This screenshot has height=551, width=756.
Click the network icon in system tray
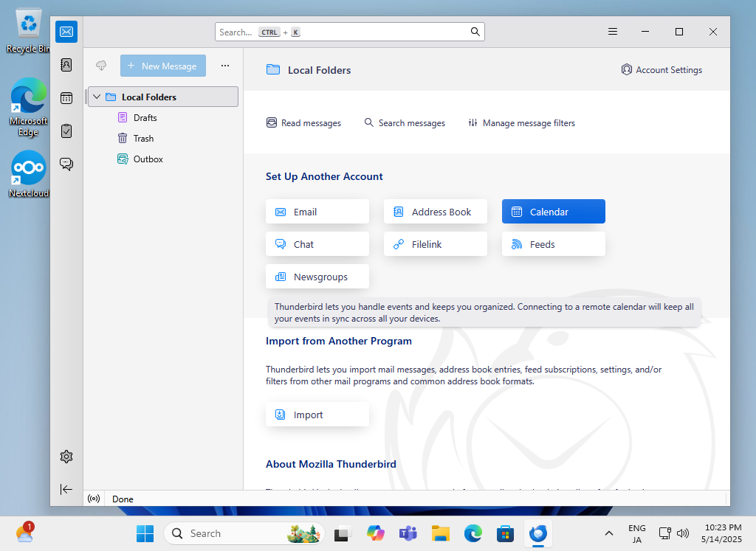tap(665, 533)
